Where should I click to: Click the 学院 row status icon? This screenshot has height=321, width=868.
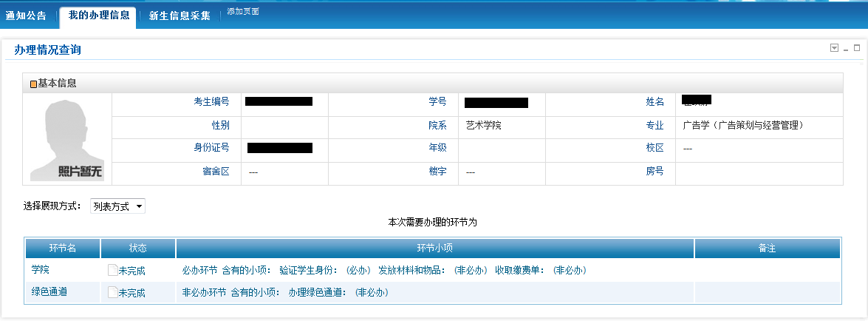pyautogui.click(x=112, y=271)
